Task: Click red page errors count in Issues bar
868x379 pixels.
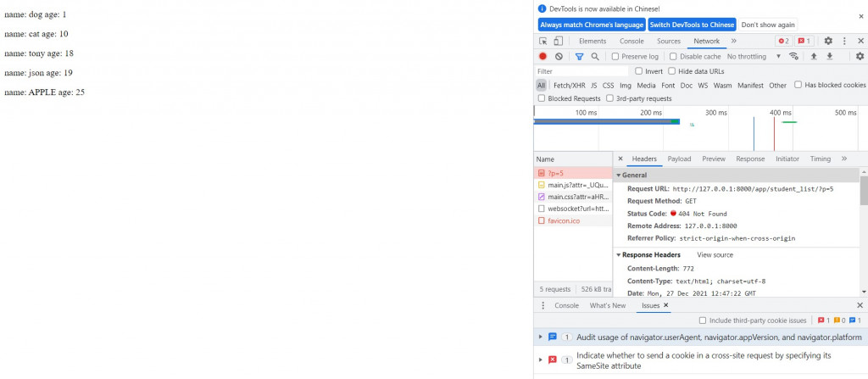Action: 824,320
